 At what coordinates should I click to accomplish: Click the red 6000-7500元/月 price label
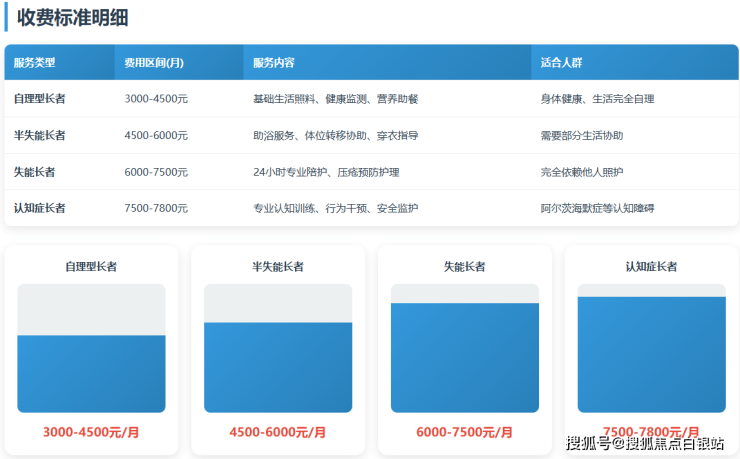pos(464,432)
